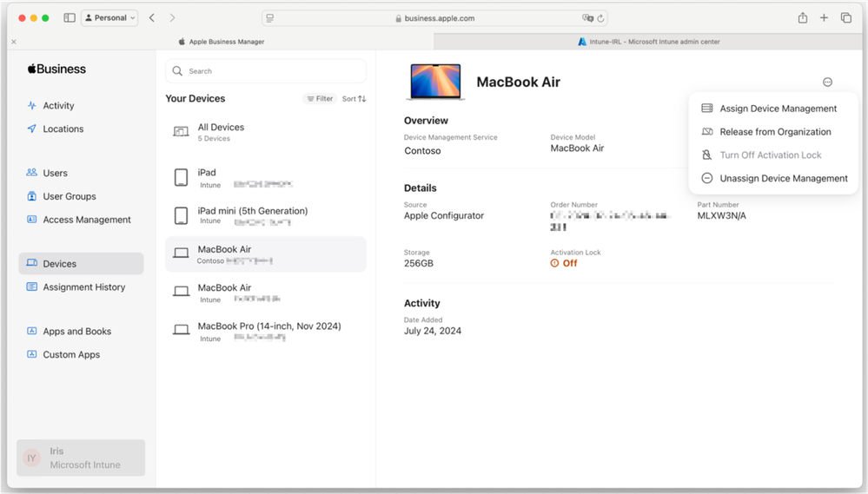Switch to the Microsoft Intune admin center tab
This screenshot has height=494, width=868.
(648, 42)
